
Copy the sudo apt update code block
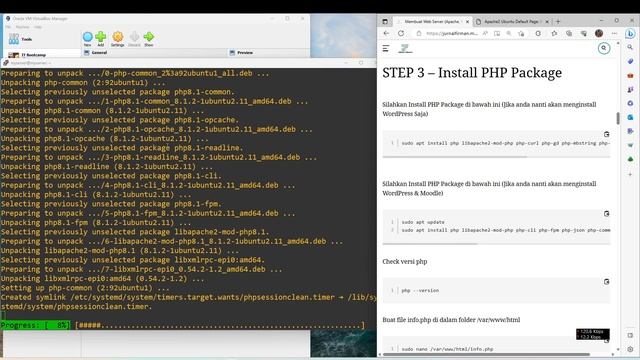[x=606, y=213]
